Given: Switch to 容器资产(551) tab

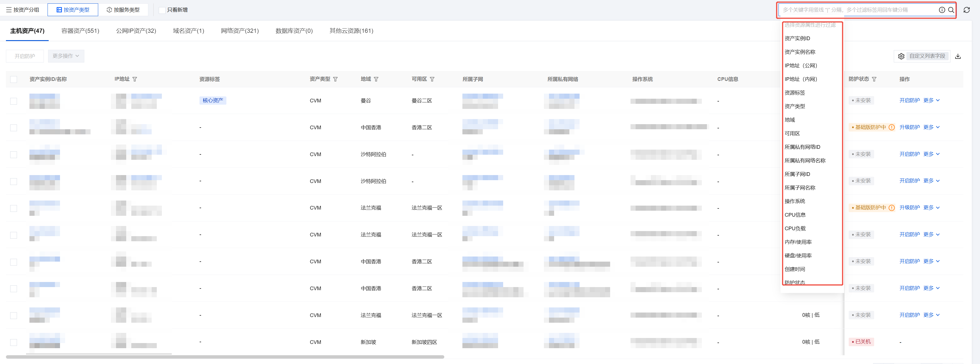Looking at the screenshot, I should (80, 31).
